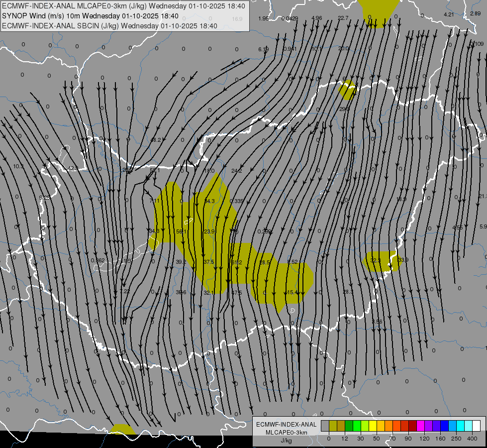Click the map value 4.96
Viewport: 487px width, 448px height.
pyautogui.click(x=316, y=18)
